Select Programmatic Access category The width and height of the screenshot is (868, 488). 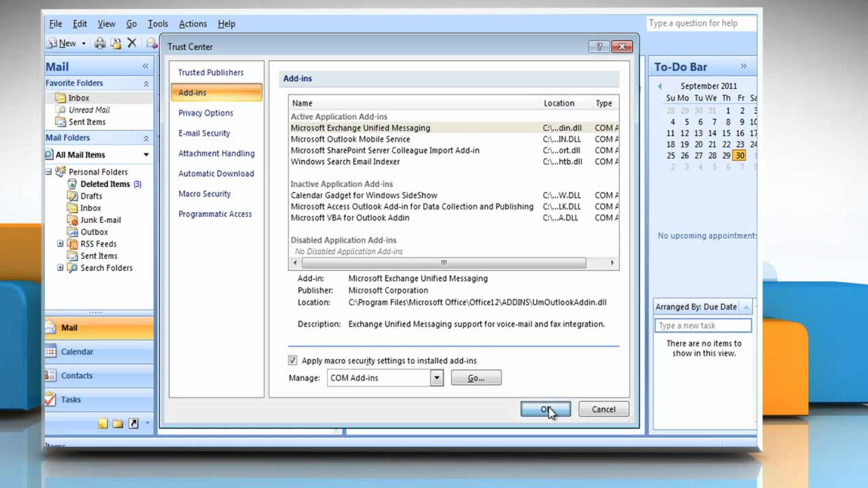click(x=215, y=214)
